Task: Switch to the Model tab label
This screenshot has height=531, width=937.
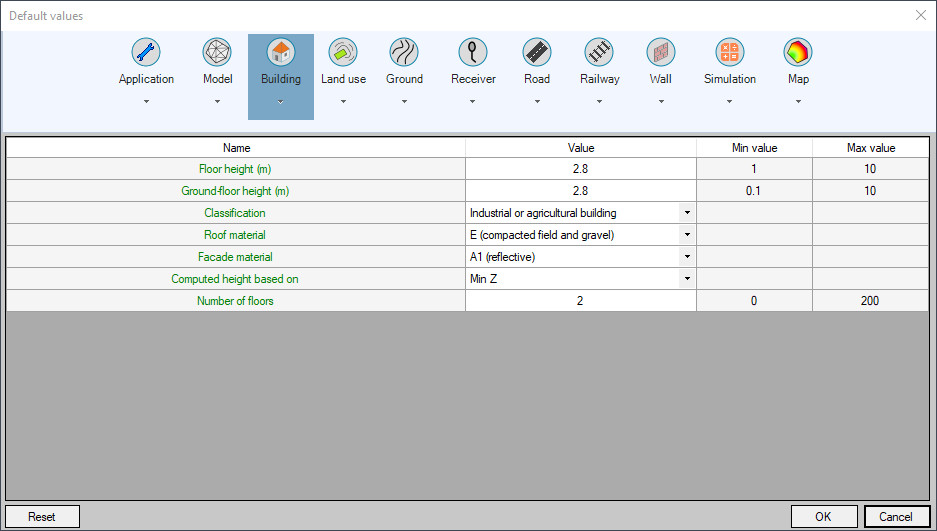Action: coord(218,79)
